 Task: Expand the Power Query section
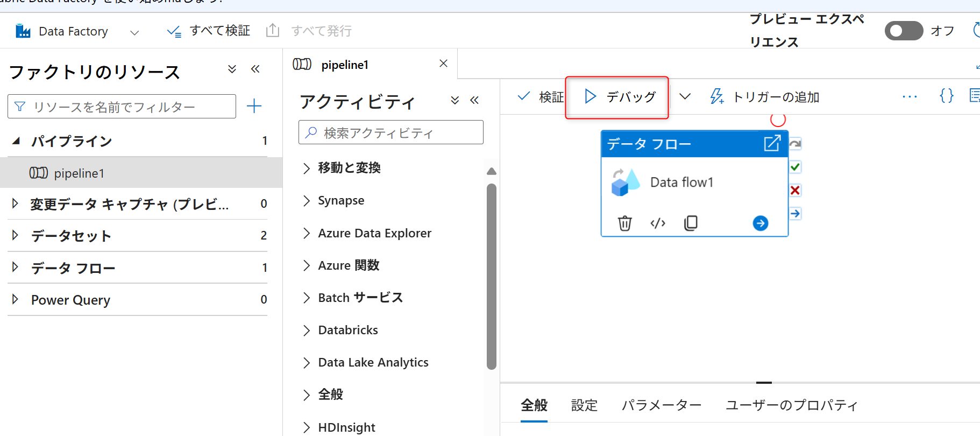click(15, 299)
